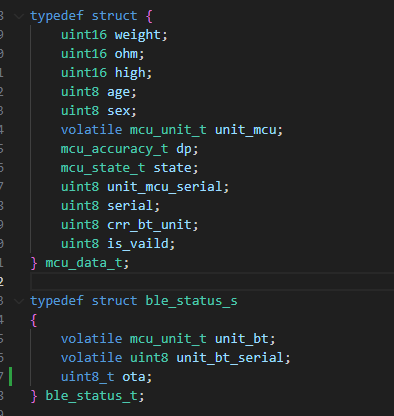Click the 'mcu_state_t' type name

tap(103, 168)
